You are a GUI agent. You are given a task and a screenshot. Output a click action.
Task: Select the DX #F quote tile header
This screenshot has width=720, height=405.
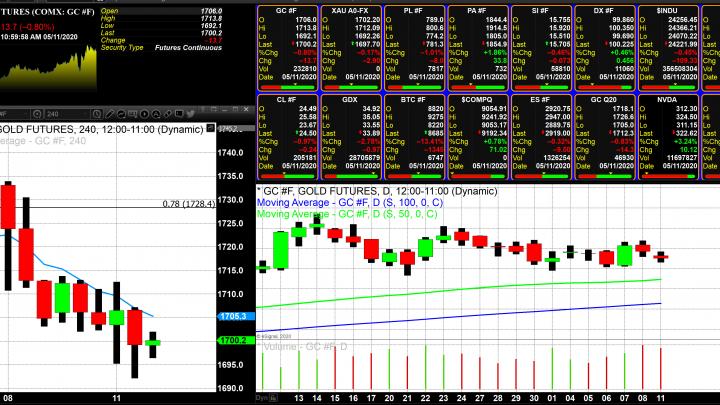tap(604, 10)
